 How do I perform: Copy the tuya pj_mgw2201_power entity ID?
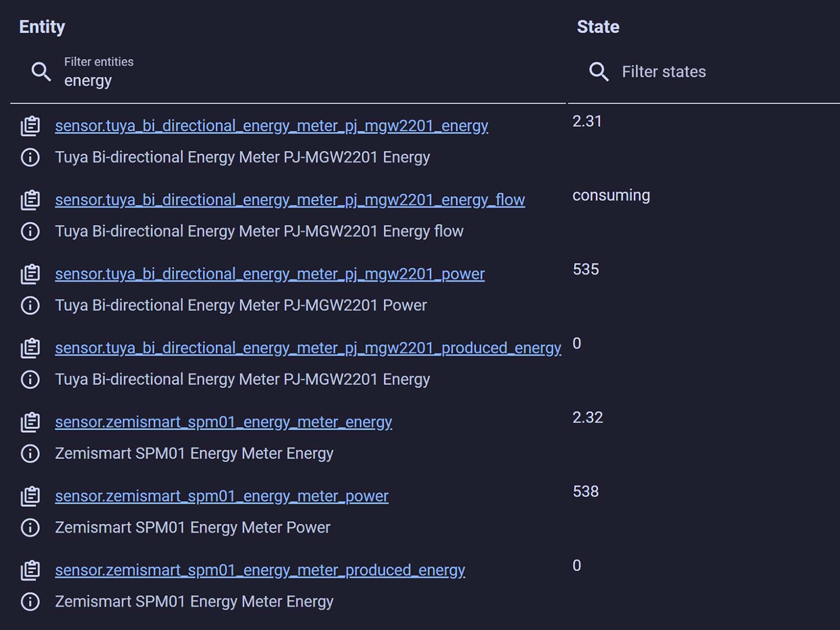tap(30, 274)
